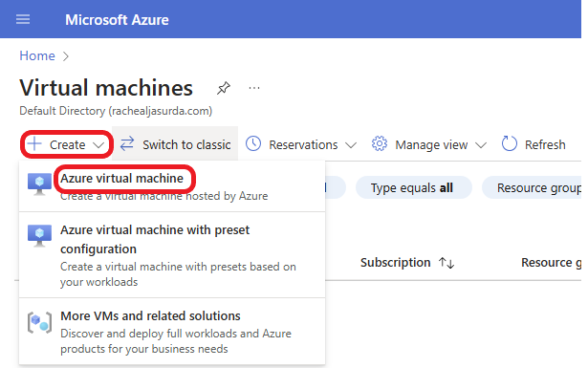
Task: Click the Reservations clock icon
Action: [253, 144]
